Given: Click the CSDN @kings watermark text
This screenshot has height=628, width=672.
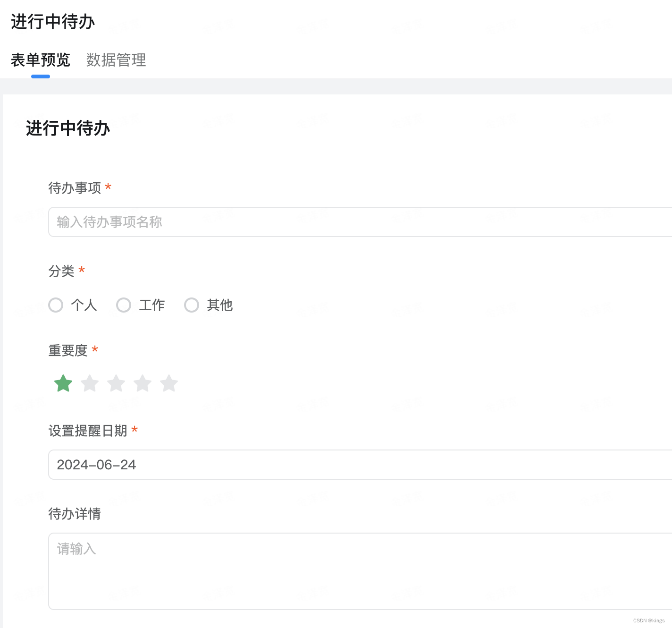Looking at the screenshot, I should tap(649, 620).
